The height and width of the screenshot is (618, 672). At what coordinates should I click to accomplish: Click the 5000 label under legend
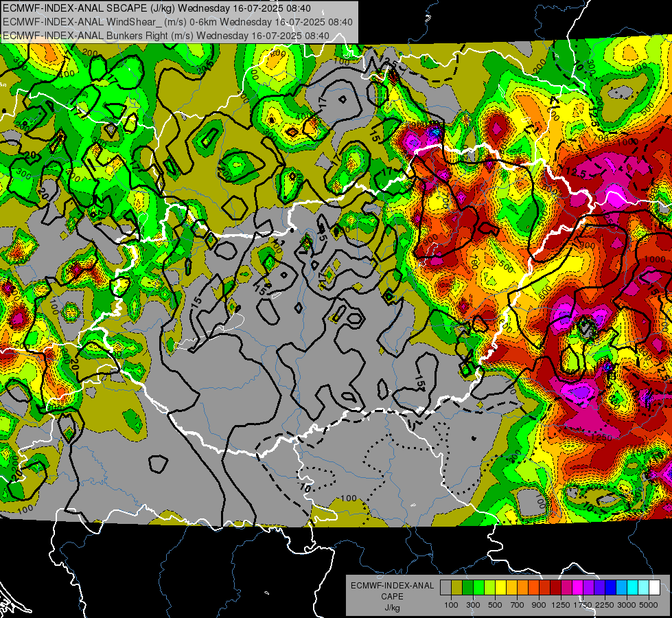[x=649, y=605]
